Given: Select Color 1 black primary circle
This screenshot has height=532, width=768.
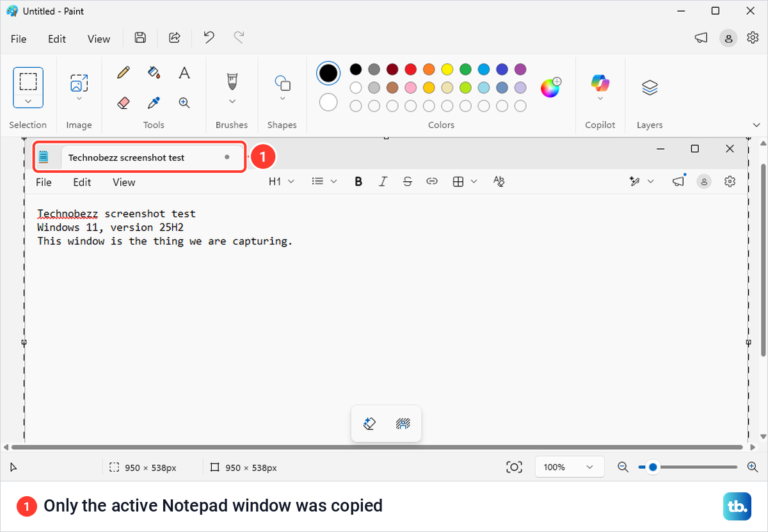Looking at the screenshot, I should click(x=328, y=73).
